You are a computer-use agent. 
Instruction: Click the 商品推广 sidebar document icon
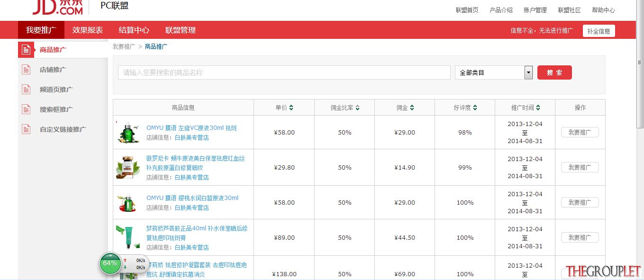(26, 49)
